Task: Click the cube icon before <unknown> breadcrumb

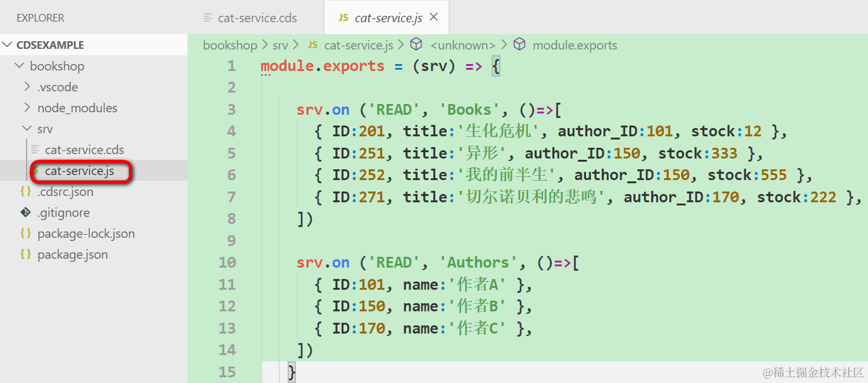Action: 416,44
